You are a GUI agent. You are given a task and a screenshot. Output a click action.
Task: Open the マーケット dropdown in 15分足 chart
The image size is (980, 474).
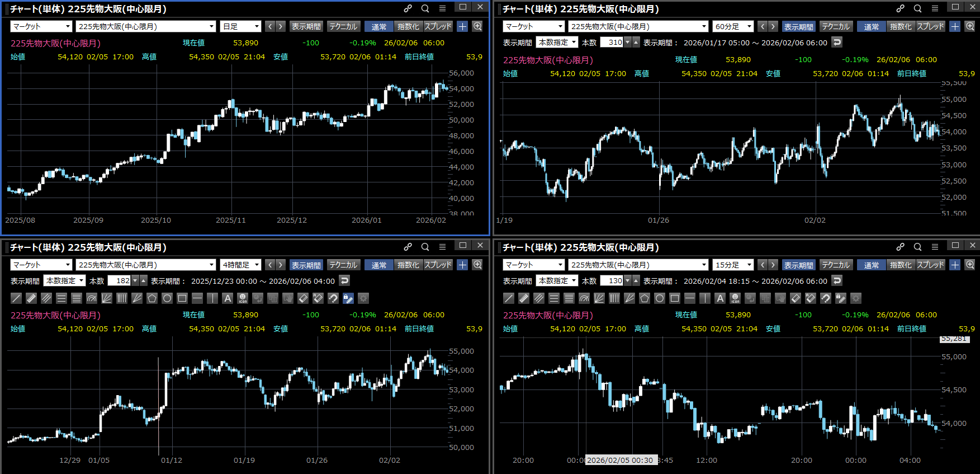pos(533,265)
